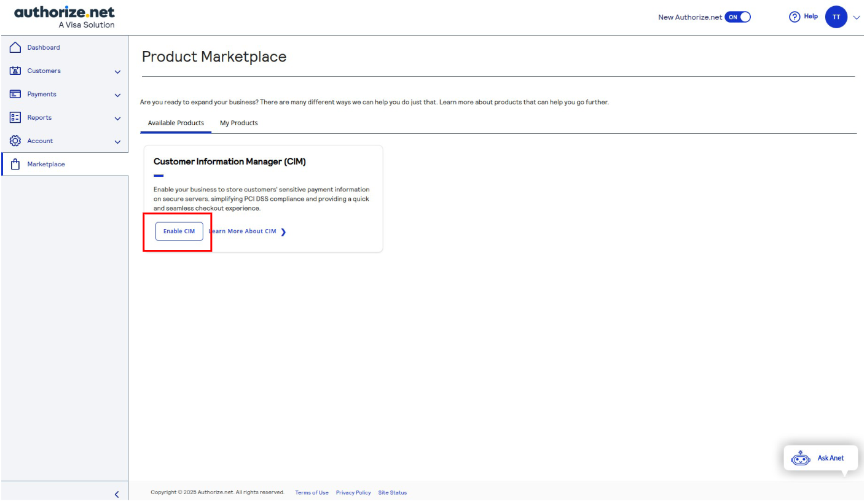Expand the Reports menu chevron
This screenshot has width=867, height=504.
(x=117, y=118)
